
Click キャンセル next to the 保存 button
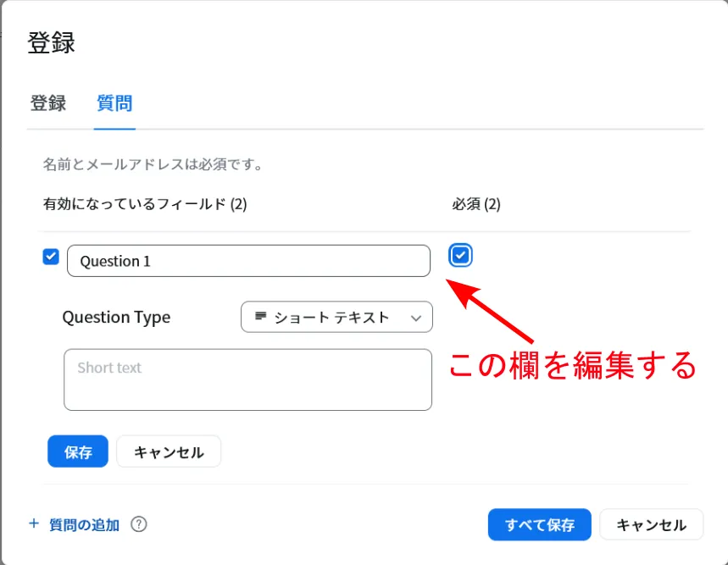click(169, 451)
